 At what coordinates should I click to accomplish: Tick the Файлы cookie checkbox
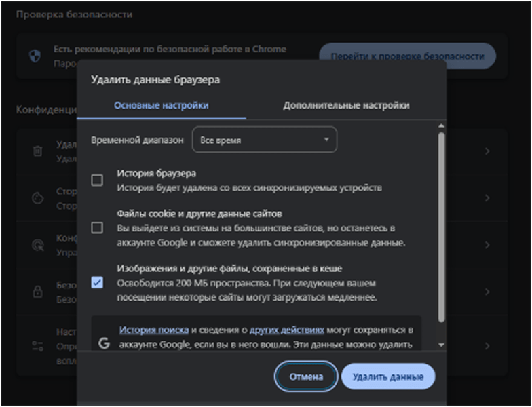97,228
